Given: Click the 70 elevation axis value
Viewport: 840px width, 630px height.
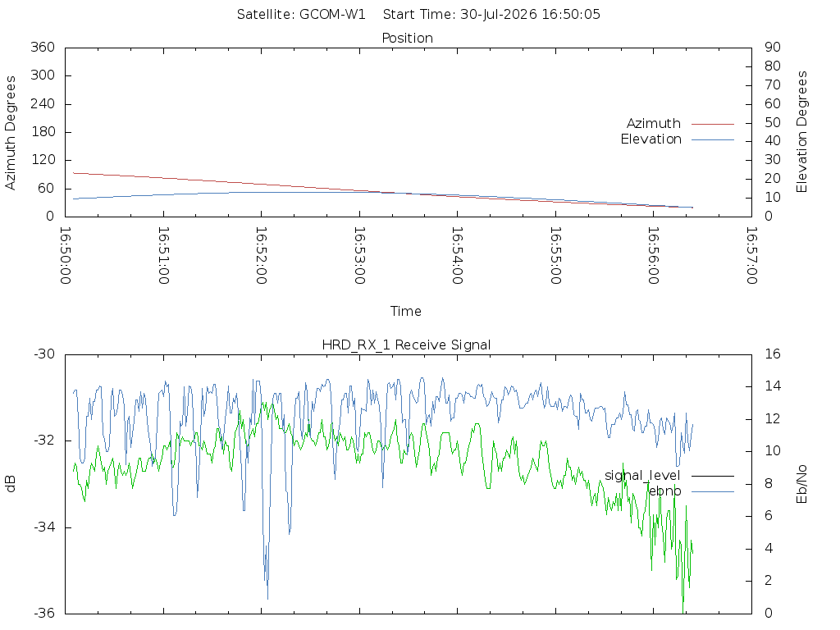Looking at the screenshot, I should (773, 84).
